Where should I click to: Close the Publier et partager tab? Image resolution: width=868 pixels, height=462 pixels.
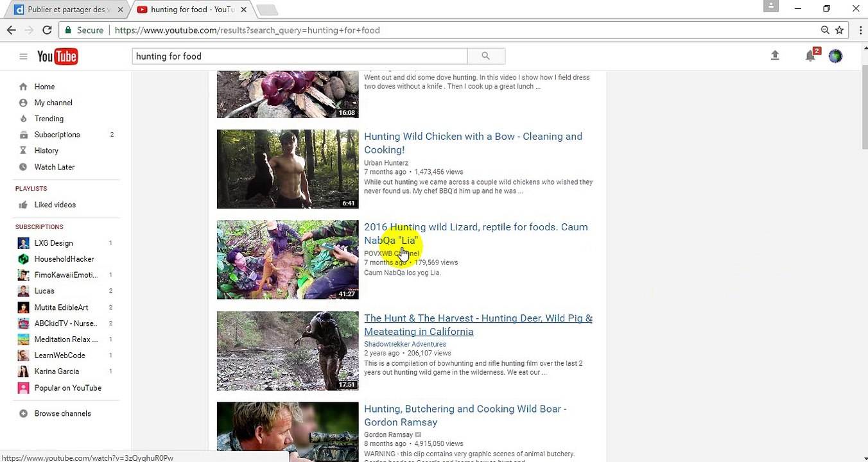coord(120,10)
